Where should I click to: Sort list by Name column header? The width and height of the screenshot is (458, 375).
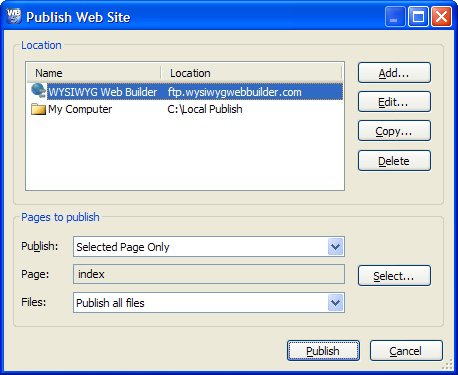tap(94, 73)
